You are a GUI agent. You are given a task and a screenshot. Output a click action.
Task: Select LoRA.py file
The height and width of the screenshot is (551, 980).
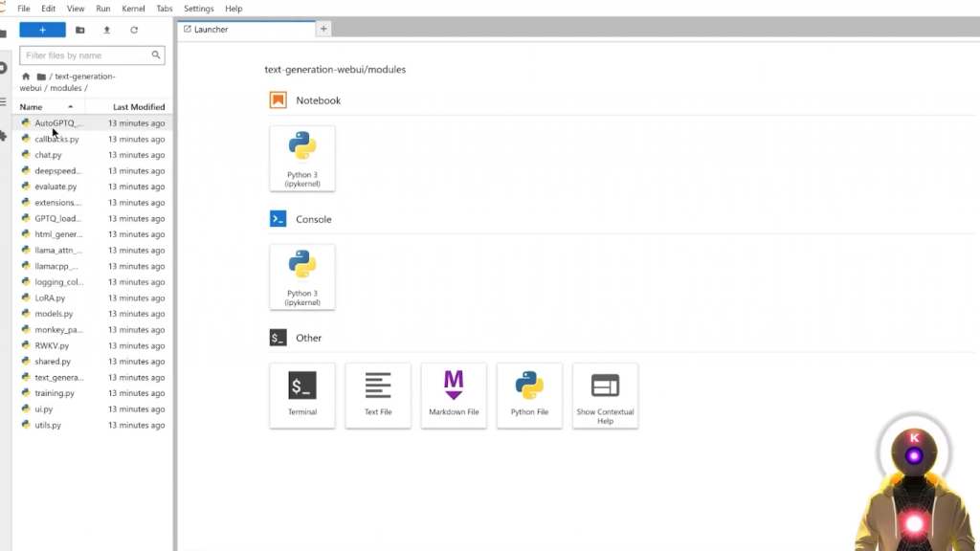point(93,298)
